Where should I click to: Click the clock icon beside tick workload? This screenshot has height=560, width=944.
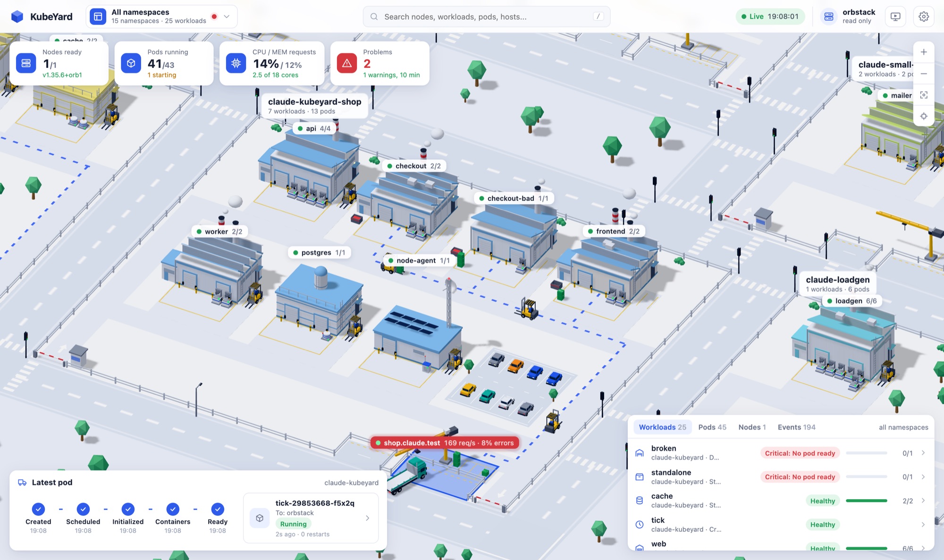(x=640, y=525)
